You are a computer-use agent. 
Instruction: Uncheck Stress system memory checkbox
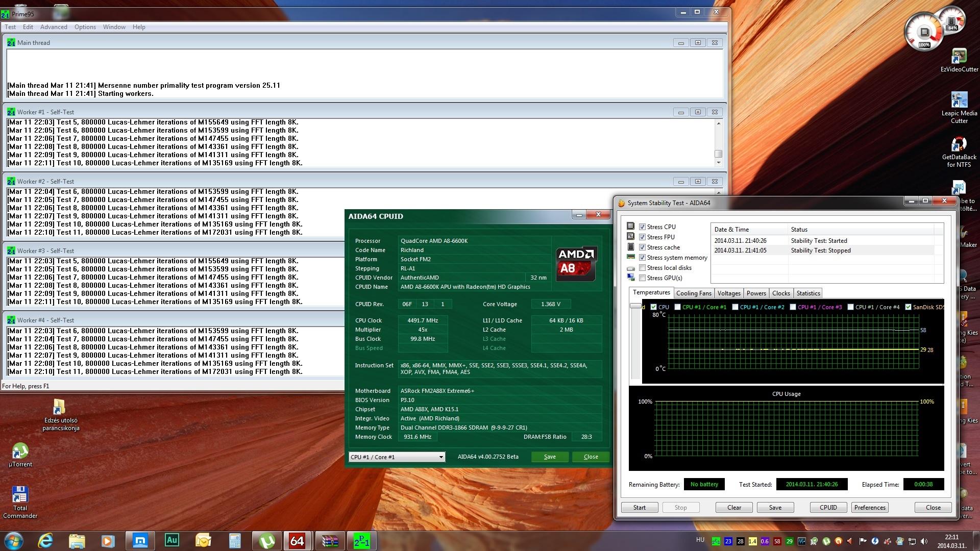click(x=643, y=258)
